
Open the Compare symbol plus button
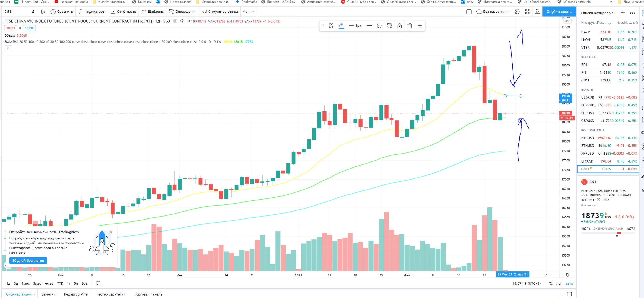point(62,12)
